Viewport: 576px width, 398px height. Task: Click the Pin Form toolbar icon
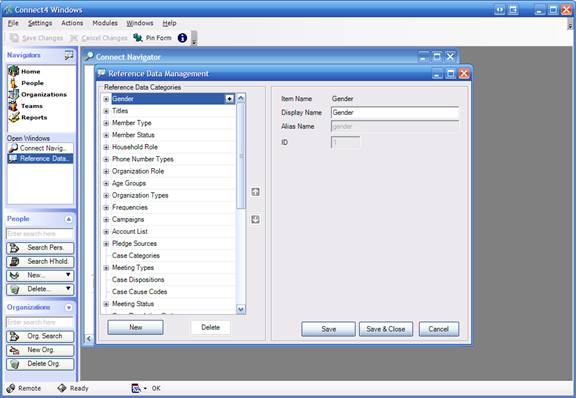138,37
